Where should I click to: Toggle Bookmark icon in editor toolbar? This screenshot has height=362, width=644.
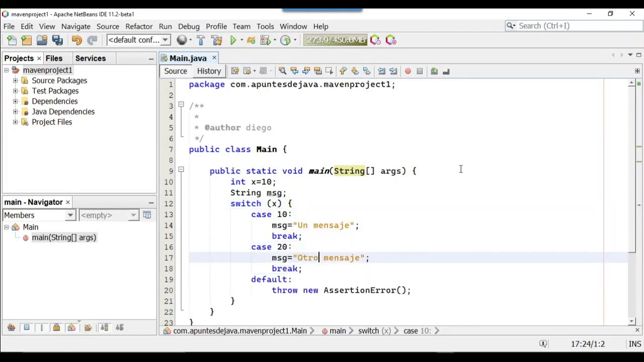coord(366,71)
